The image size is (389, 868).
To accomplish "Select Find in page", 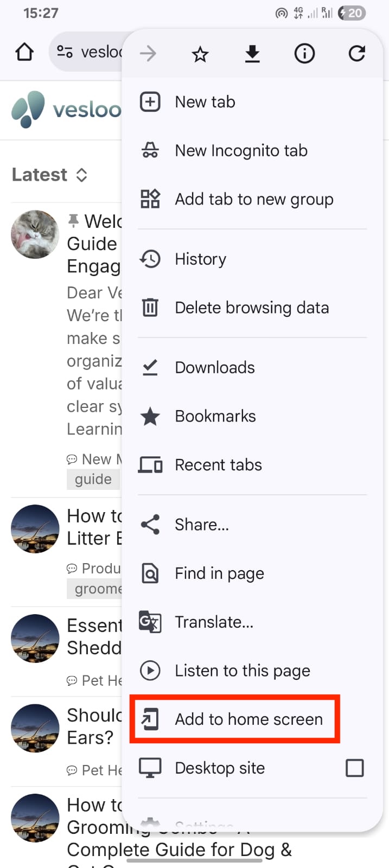I will (x=219, y=573).
